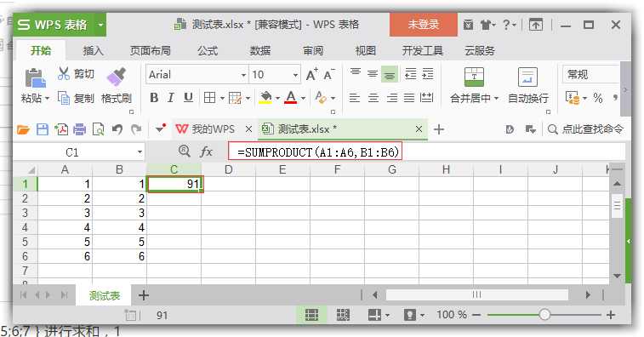This screenshot has width=644, height=337.
Task: Click Merge and Center icon
Action: point(474,77)
